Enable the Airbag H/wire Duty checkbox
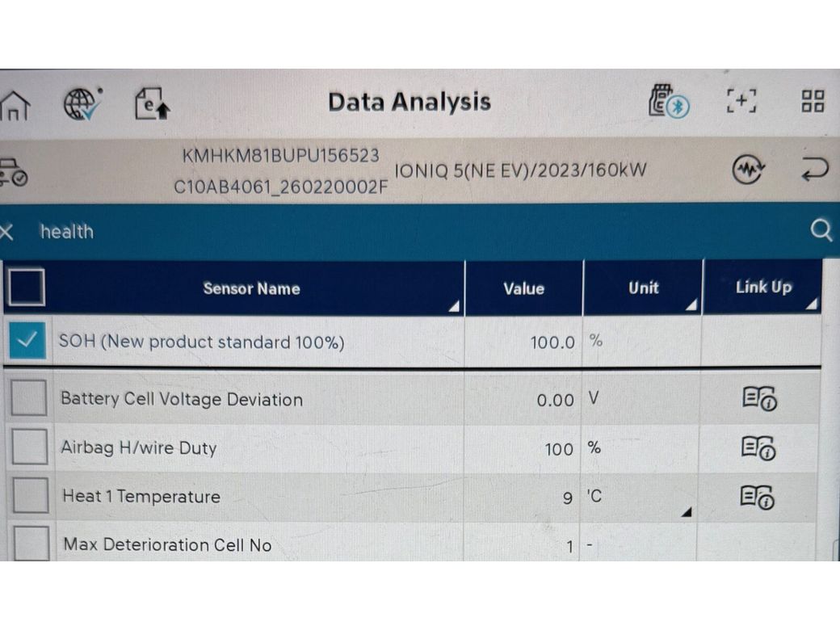The image size is (840, 630). [x=30, y=447]
